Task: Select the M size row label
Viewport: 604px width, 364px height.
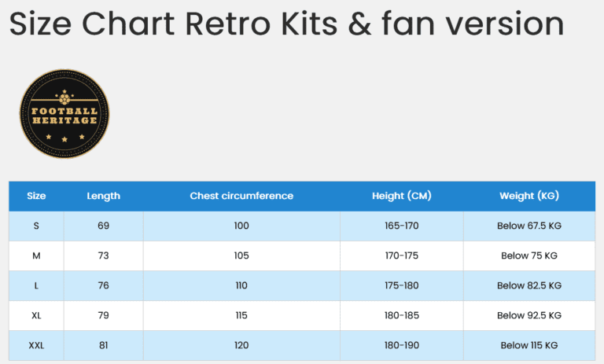Action: pos(36,256)
